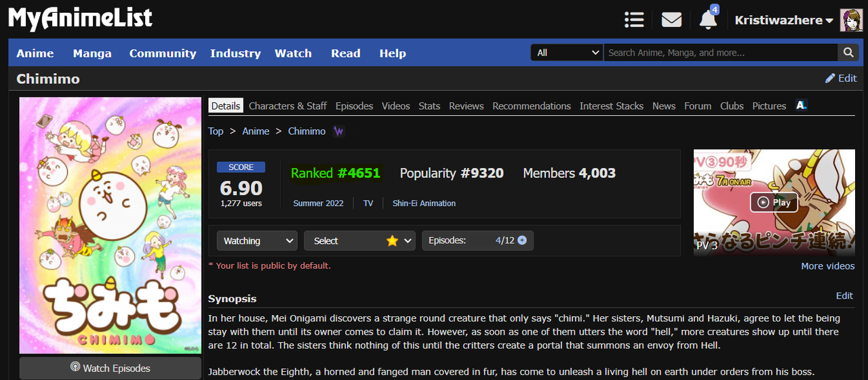The width and height of the screenshot is (868, 380).
Task: Open messages envelope icon
Action: [x=671, y=20]
